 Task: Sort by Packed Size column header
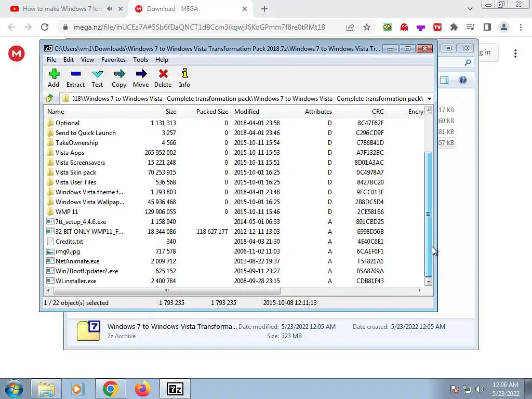[x=205, y=112]
